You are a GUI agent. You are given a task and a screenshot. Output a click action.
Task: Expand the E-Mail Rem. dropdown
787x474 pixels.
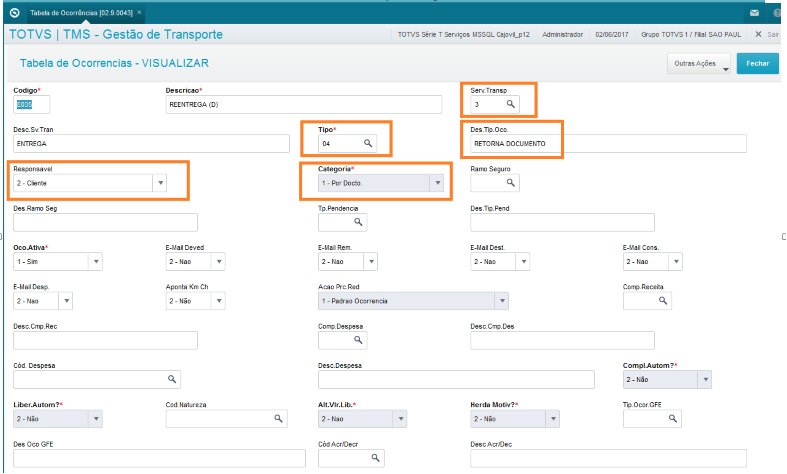coord(371,262)
